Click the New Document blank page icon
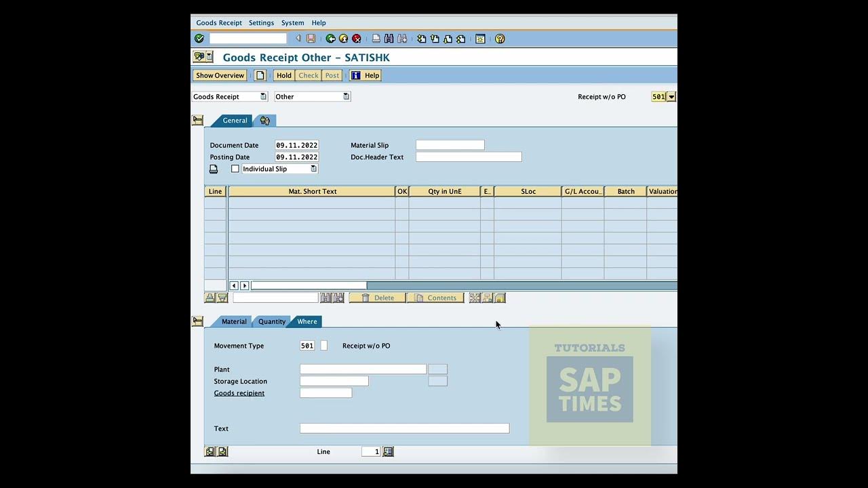Screen dimensions: 868x488 point(260,75)
